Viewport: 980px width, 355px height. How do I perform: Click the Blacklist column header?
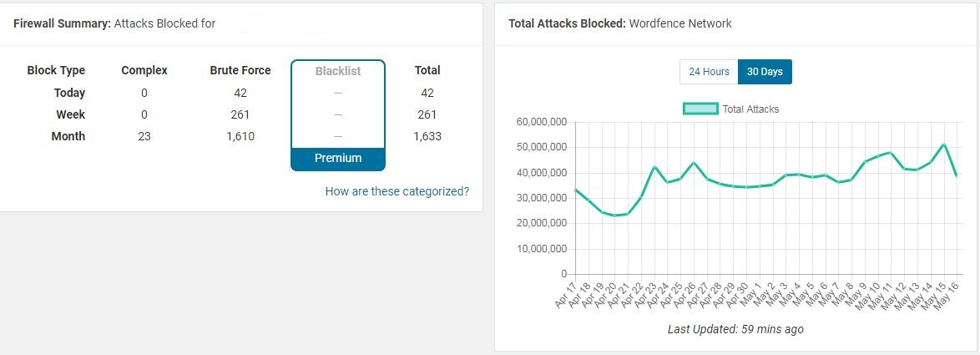pos(338,71)
